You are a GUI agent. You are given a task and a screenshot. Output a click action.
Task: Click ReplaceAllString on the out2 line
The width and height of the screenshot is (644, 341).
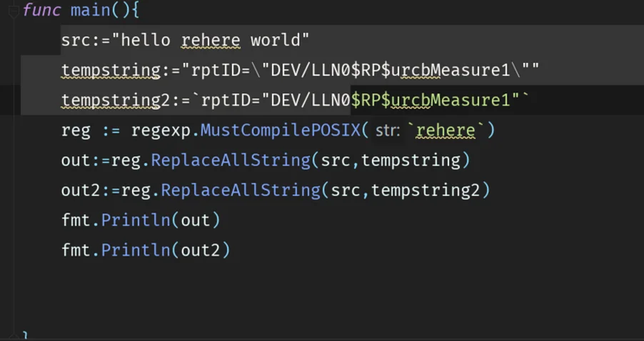(241, 190)
